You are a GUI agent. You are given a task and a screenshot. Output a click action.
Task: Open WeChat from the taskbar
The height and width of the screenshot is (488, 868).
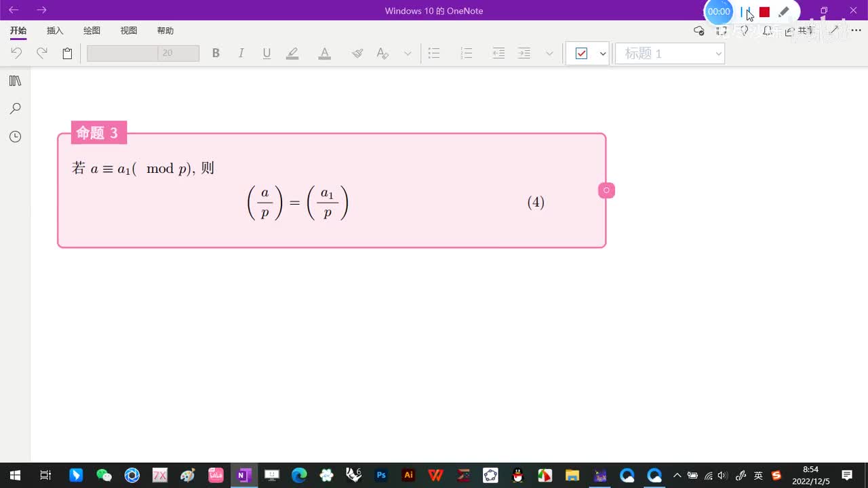104,475
